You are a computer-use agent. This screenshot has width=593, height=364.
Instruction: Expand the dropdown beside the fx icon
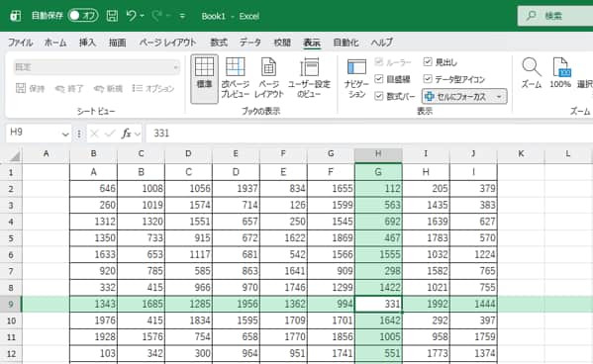pos(138,134)
